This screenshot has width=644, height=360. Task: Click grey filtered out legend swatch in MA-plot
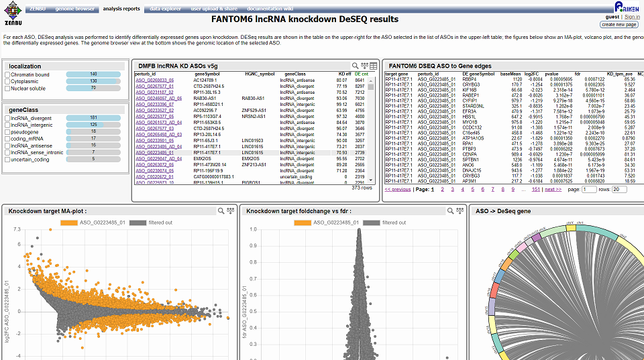[x=138, y=223]
